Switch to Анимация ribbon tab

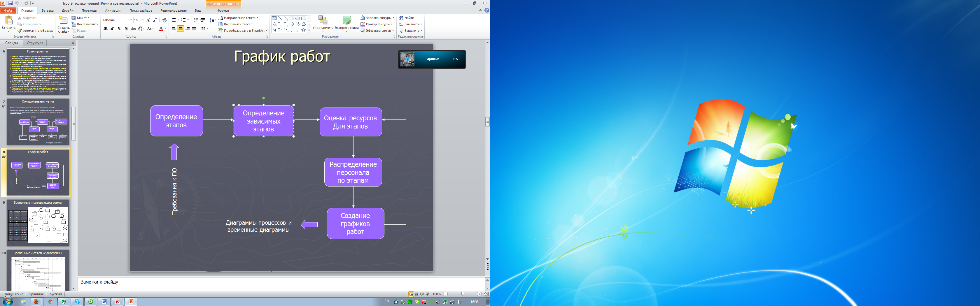pos(113,11)
